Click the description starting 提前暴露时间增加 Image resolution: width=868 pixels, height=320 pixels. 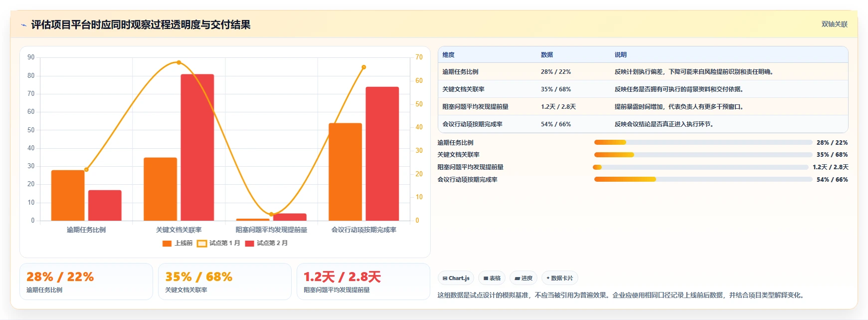[681, 107]
